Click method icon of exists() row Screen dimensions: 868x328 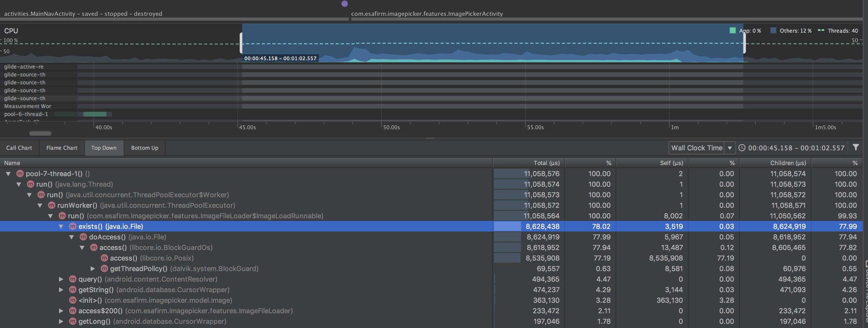(x=73, y=226)
